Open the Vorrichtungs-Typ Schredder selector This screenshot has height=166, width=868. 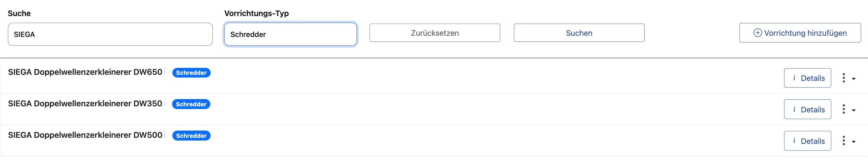click(x=290, y=34)
